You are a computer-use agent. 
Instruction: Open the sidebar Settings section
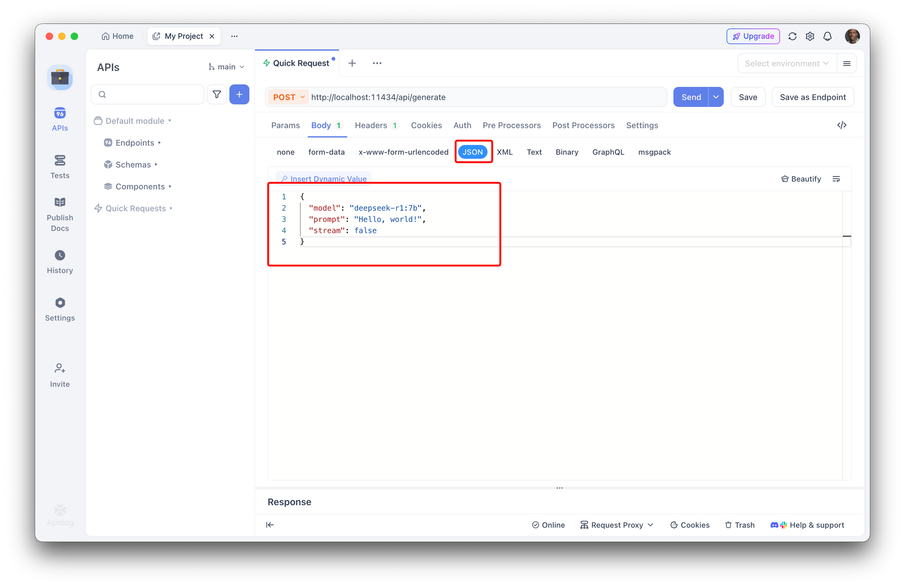click(x=60, y=309)
